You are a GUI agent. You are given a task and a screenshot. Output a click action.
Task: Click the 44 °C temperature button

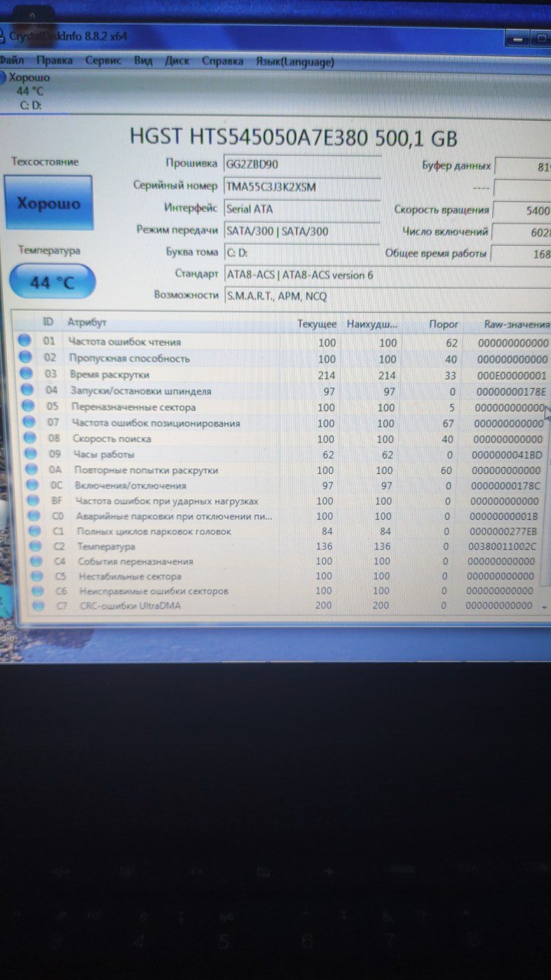[53, 283]
